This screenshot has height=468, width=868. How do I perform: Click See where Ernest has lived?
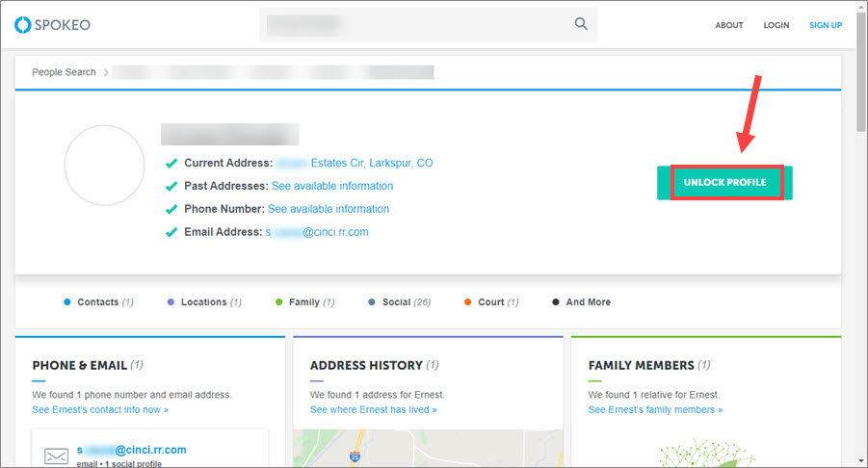pos(373,410)
